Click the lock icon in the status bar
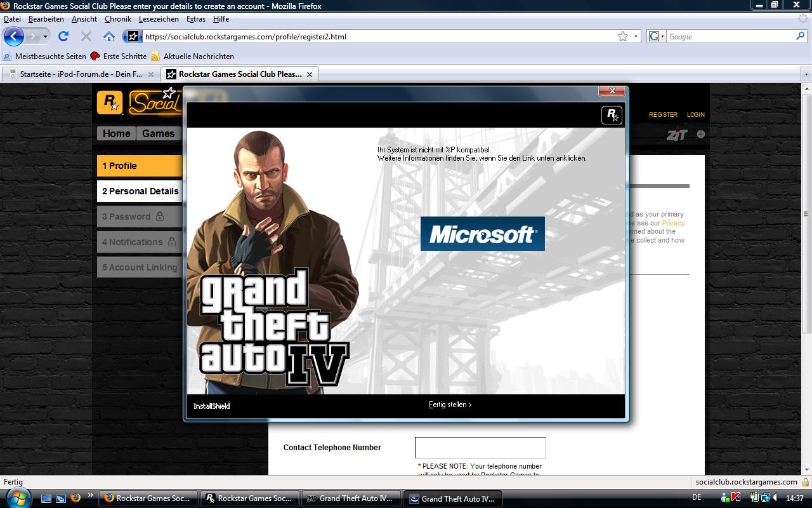 click(x=806, y=481)
